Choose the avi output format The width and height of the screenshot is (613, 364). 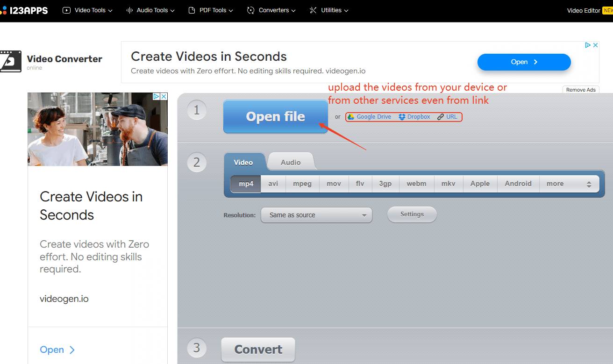pyautogui.click(x=273, y=184)
